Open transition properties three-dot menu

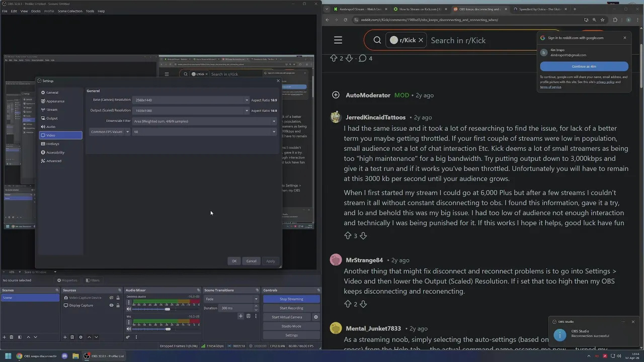tap(256, 316)
